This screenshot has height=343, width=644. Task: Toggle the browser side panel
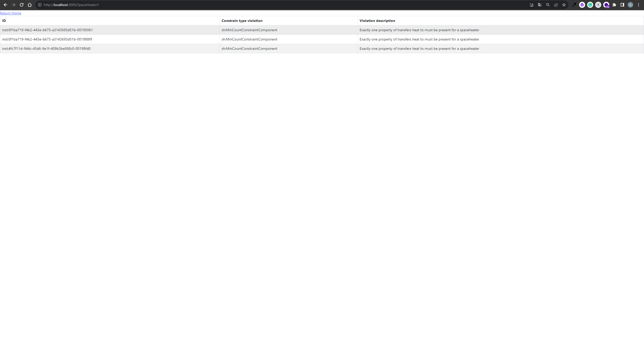[x=622, y=5]
